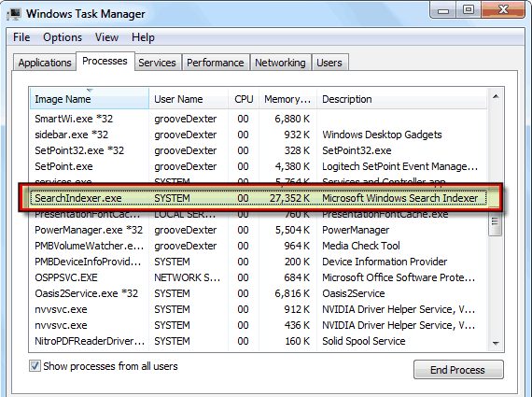Select the NitroPDFReaderDriver process
Viewport: 532px width, 397px height.
click(x=259, y=341)
